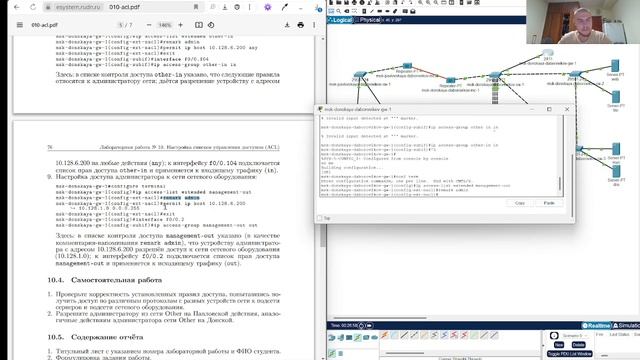Click the cloud device at top of topology
640x360 pixels.
(x=548, y=52)
